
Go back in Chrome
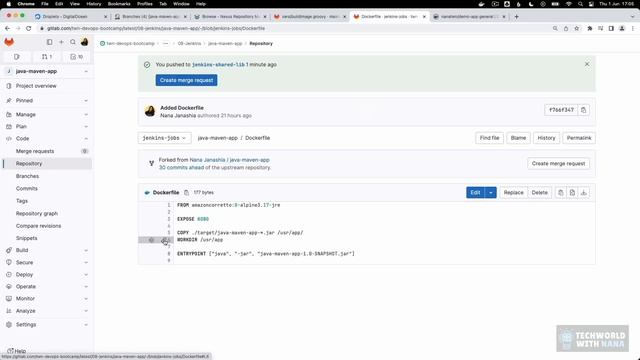7,29
